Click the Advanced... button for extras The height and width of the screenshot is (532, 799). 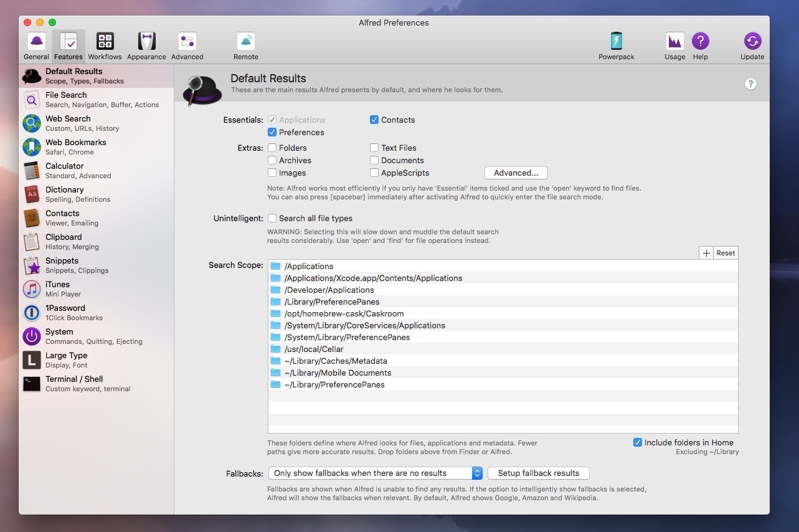point(516,173)
